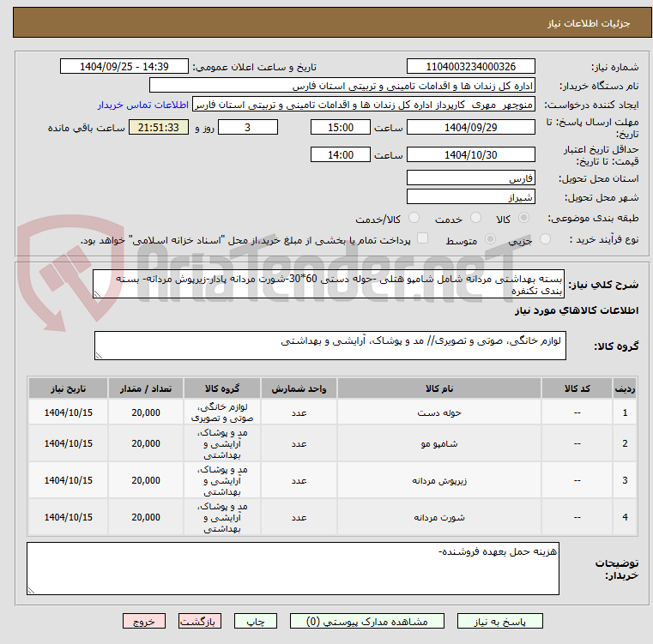The width and height of the screenshot is (653, 644).
Task: Click the واحد شمارش column header
Action: tap(299, 388)
